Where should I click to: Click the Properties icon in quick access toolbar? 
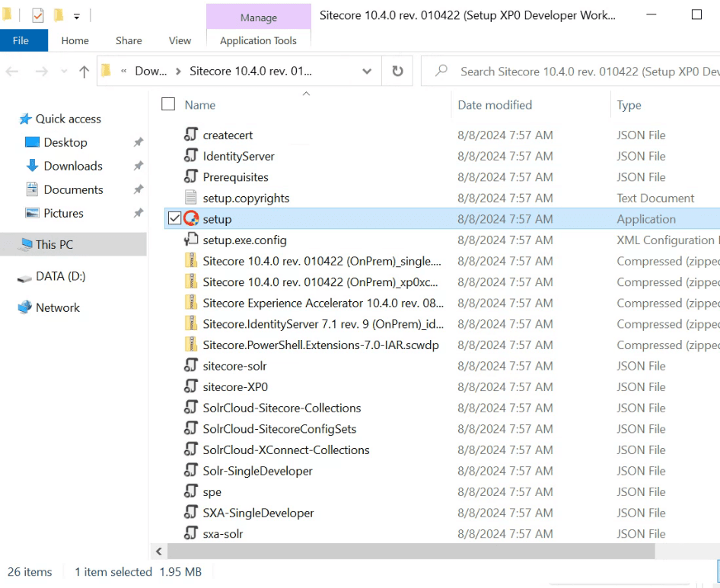[37, 16]
